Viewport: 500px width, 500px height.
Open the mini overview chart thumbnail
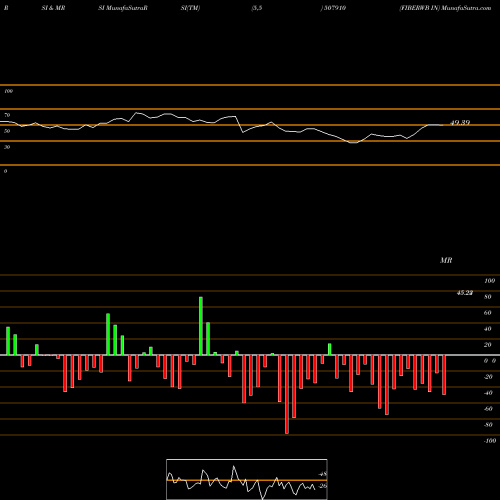coord(247,479)
